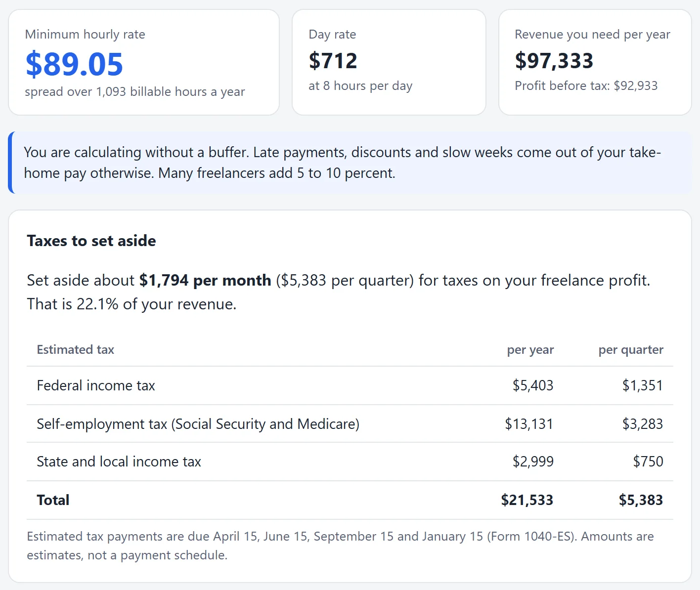The height and width of the screenshot is (590, 700).
Task: Click the 'Estimated tax' column header
Action: point(75,350)
